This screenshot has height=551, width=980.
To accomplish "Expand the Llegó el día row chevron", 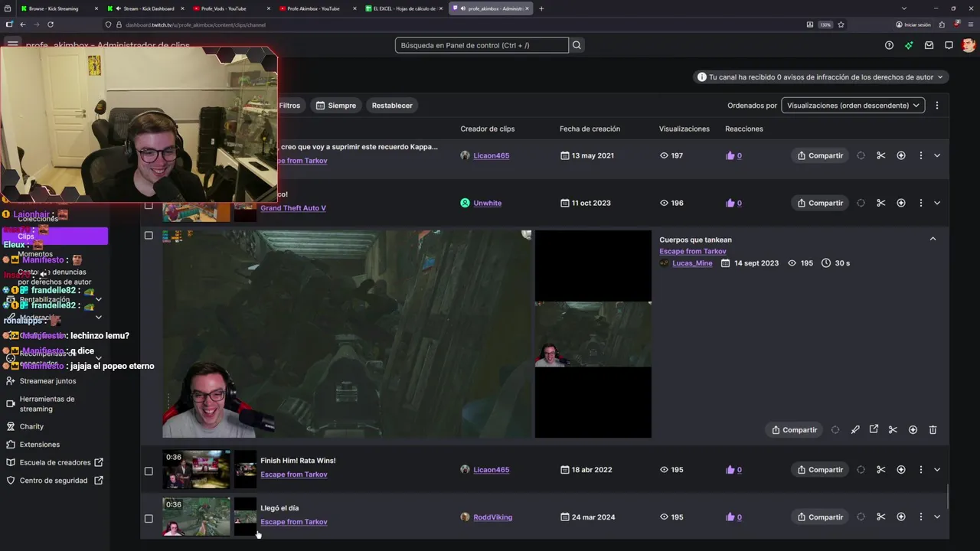I will (937, 517).
